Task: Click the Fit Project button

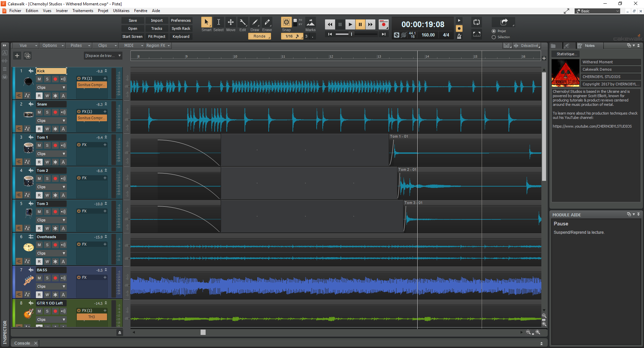Action: 157,37
